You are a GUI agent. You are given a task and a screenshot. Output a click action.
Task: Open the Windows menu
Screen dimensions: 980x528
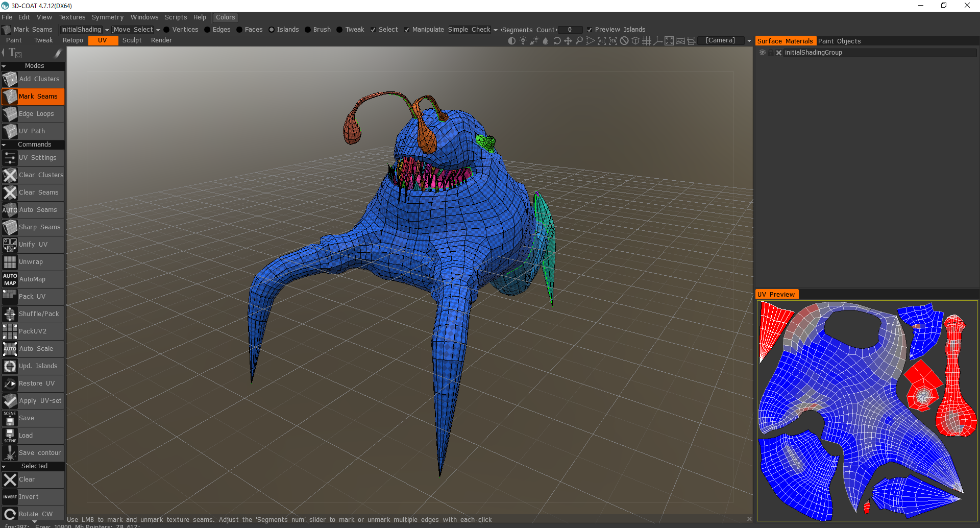click(144, 17)
